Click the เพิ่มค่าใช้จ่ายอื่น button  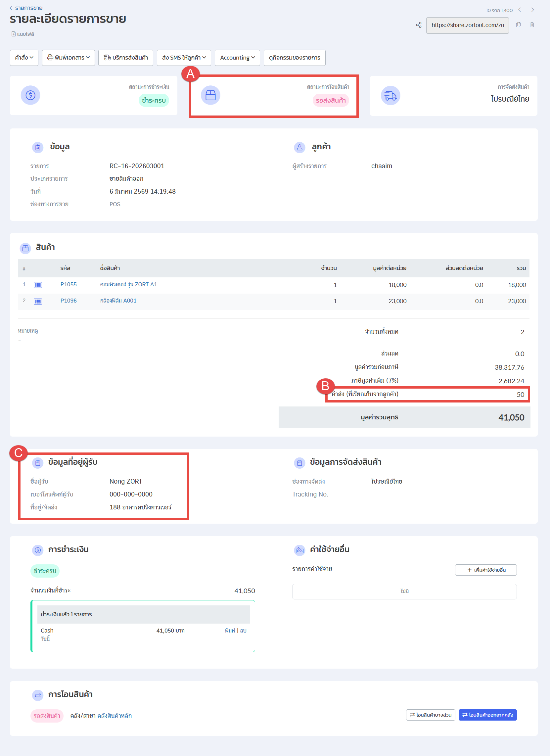pos(486,570)
